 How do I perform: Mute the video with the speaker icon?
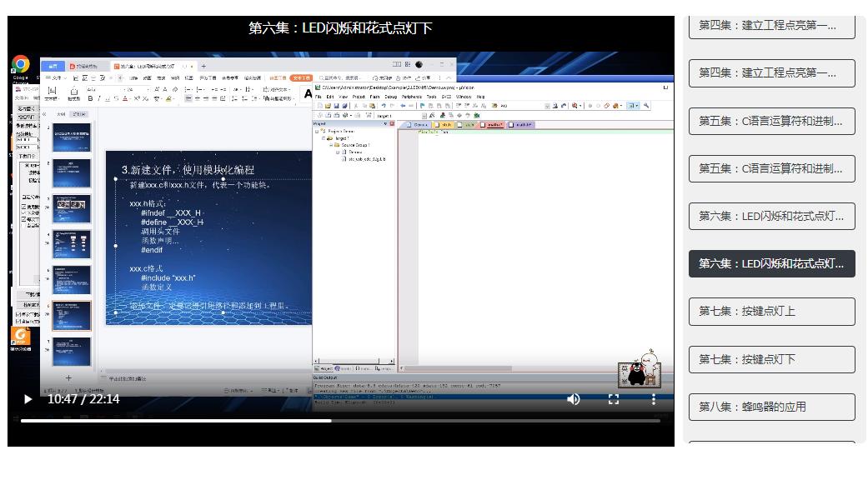coord(574,399)
